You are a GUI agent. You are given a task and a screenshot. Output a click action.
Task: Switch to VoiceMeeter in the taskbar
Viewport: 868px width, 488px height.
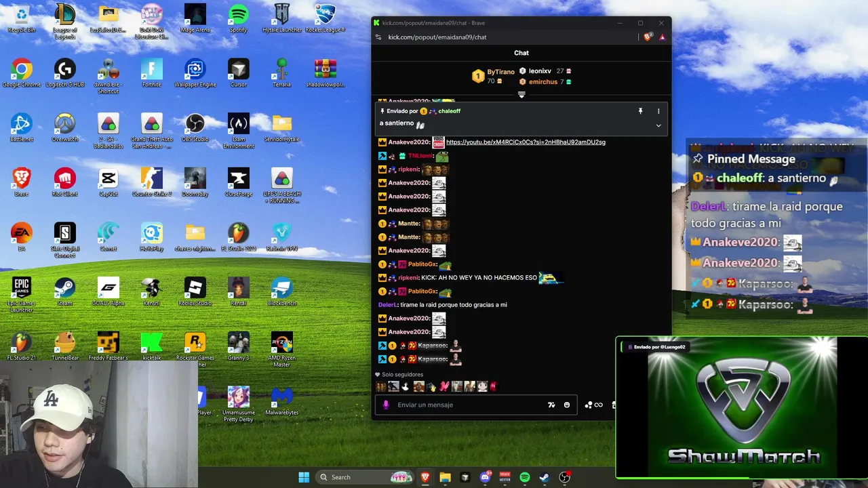pyautogui.click(x=505, y=477)
